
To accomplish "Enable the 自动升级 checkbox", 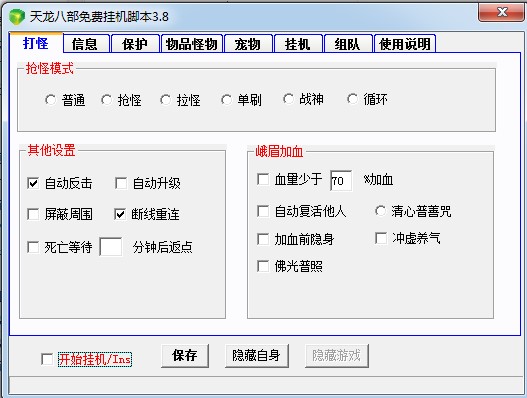I will point(121,183).
